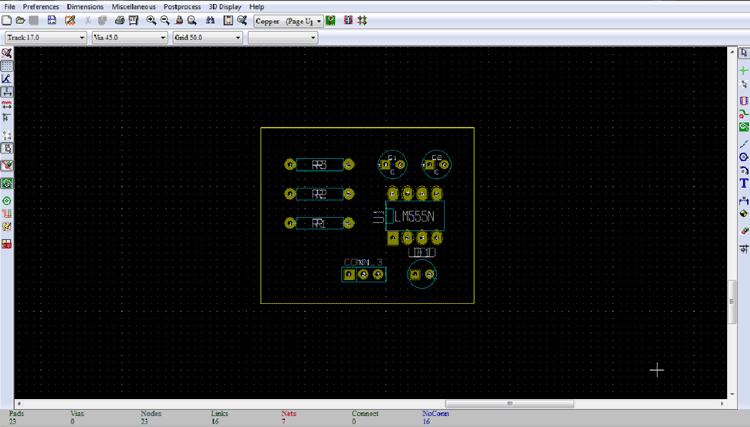
Task: Toggle the bottom icon in the left toolbar
Action: pyautogui.click(x=7, y=244)
